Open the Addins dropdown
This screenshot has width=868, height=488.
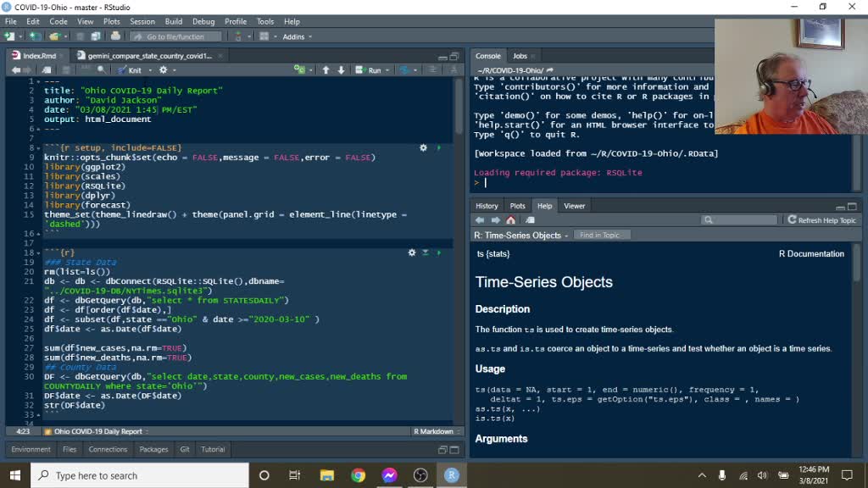click(x=298, y=36)
